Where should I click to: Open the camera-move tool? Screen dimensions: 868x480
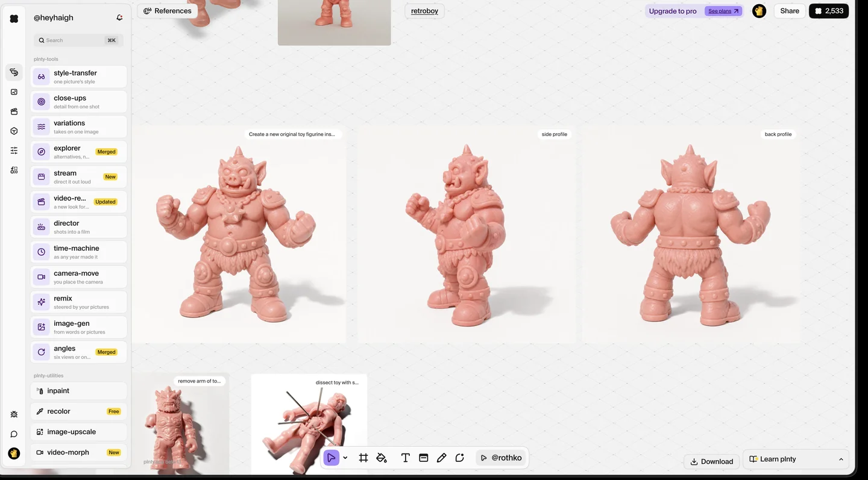click(79, 277)
